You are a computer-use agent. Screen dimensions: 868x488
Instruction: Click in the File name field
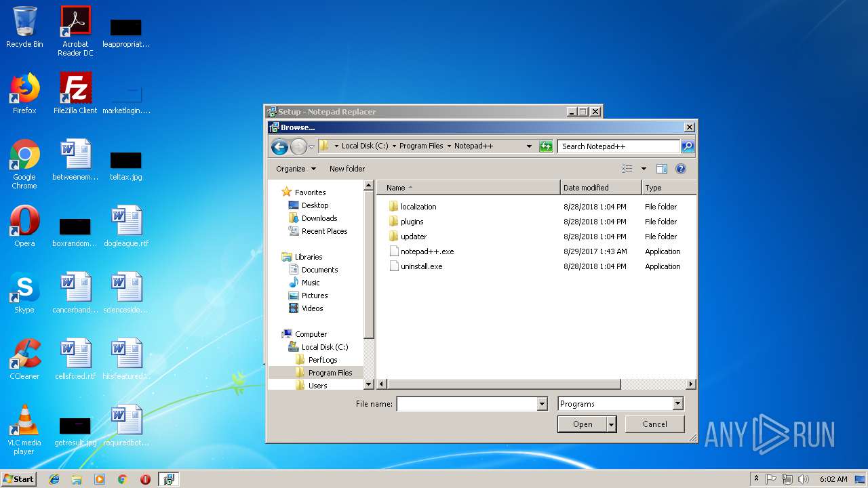click(x=467, y=404)
